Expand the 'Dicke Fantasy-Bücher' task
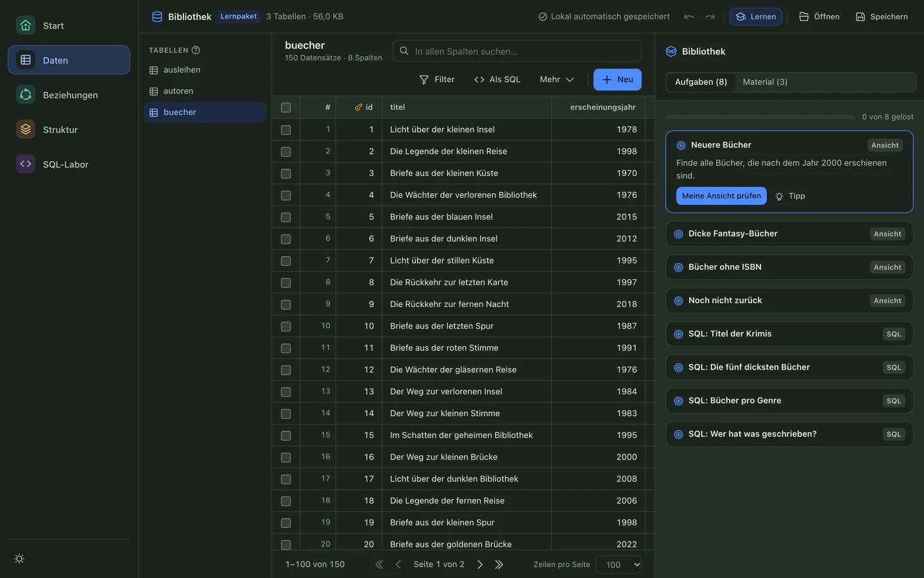The width and height of the screenshot is (924, 578). 789,234
